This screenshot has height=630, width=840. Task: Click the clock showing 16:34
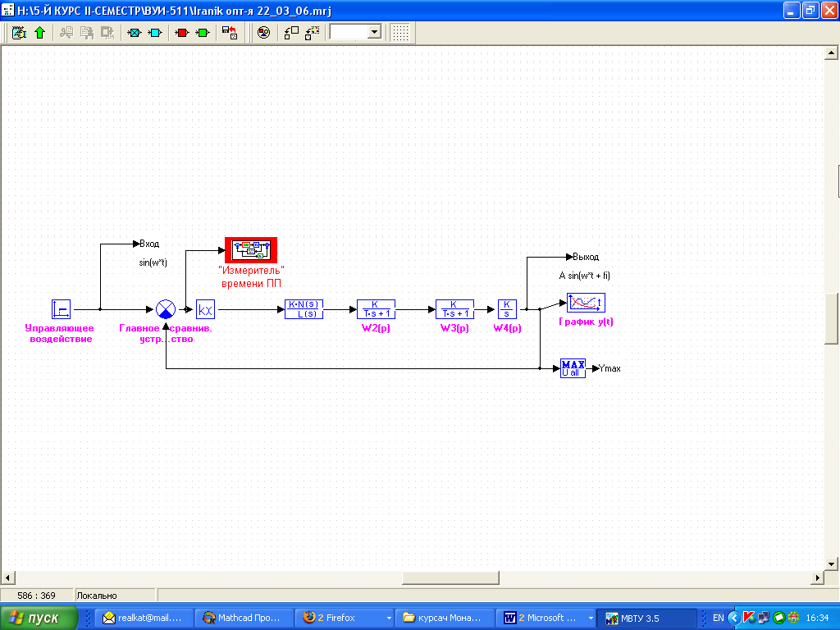point(817,619)
